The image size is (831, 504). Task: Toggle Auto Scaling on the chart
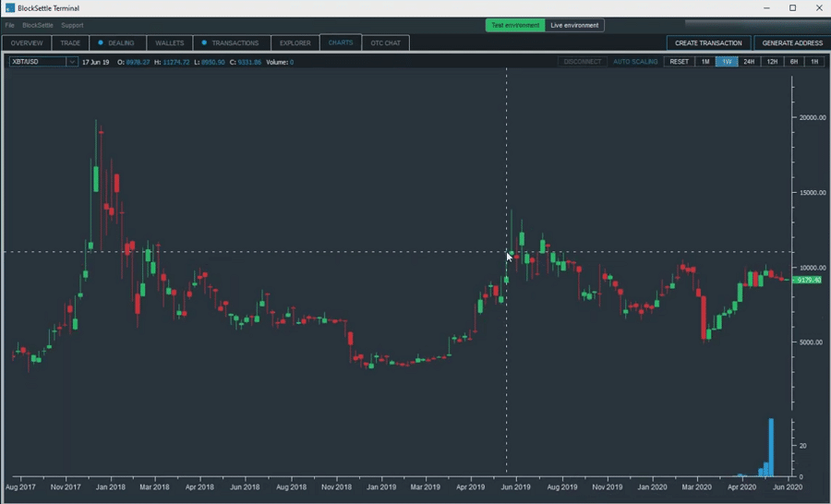click(x=635, y=62)
